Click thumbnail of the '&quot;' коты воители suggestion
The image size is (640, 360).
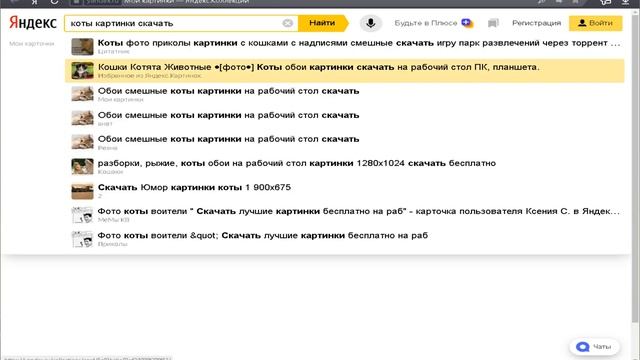82,239
